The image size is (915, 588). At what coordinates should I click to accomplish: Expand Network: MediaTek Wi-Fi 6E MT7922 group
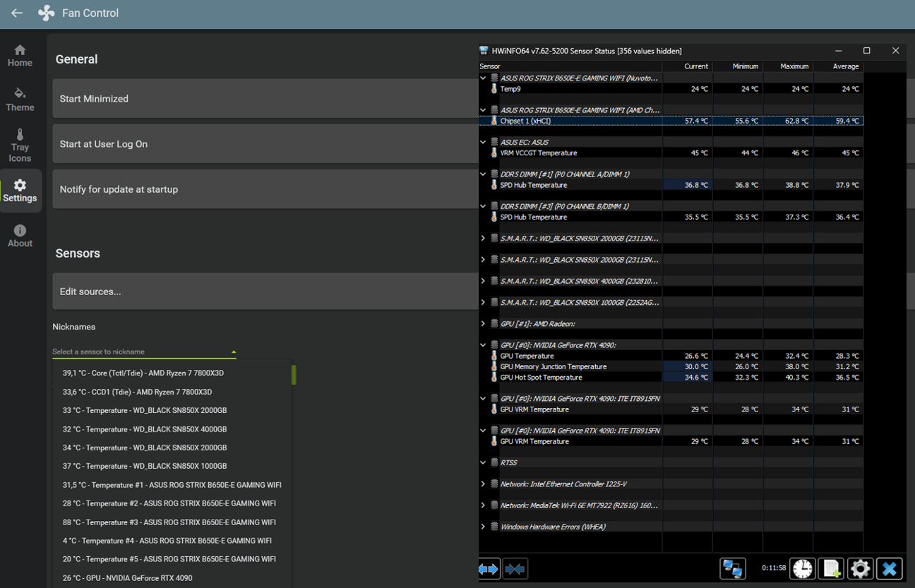[483, 505]
